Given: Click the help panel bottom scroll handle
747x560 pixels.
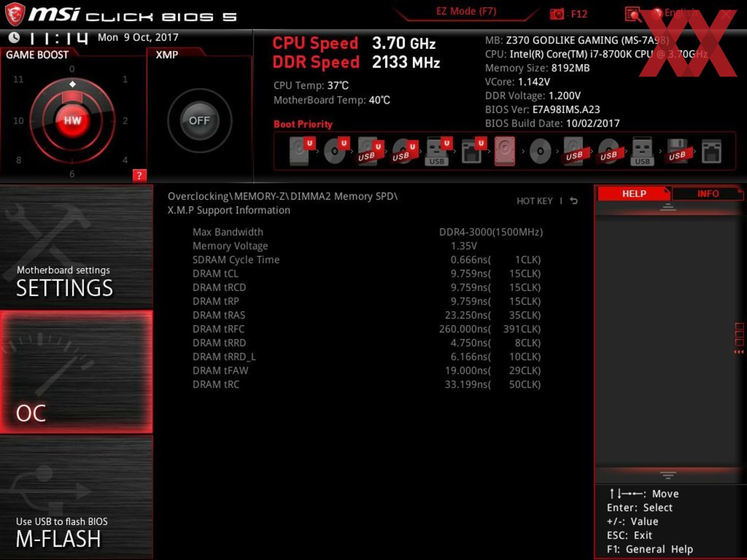Looking at the screenshot, I should pyautogui.click(x=668, y=475).
